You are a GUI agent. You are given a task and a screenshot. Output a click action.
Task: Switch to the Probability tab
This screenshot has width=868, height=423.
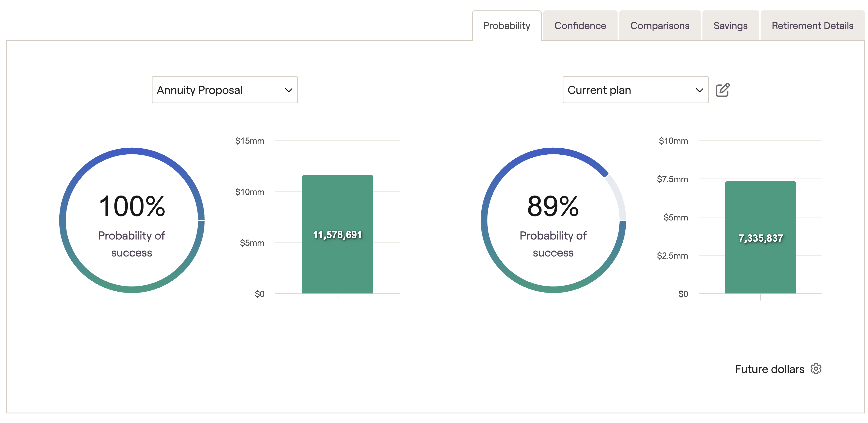click(x=507, y=26)
